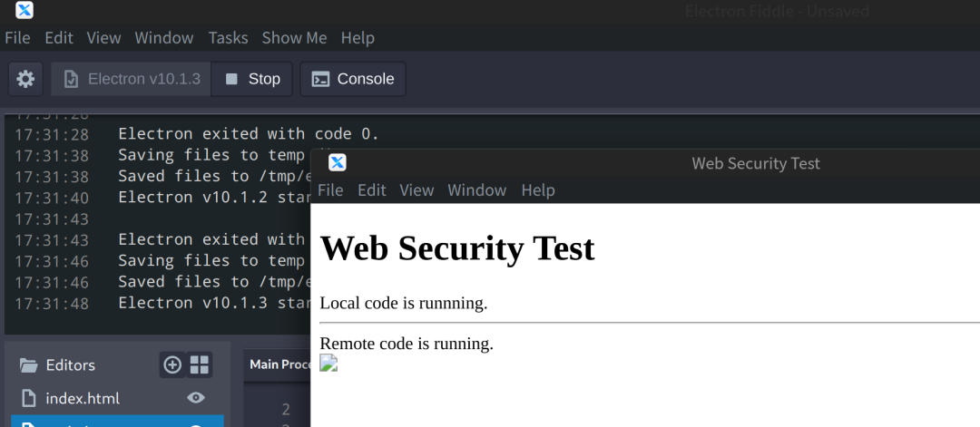Open the Electron v10.1.3 version selector
Viewport: 980px width, 427px height.
[132, 79]
